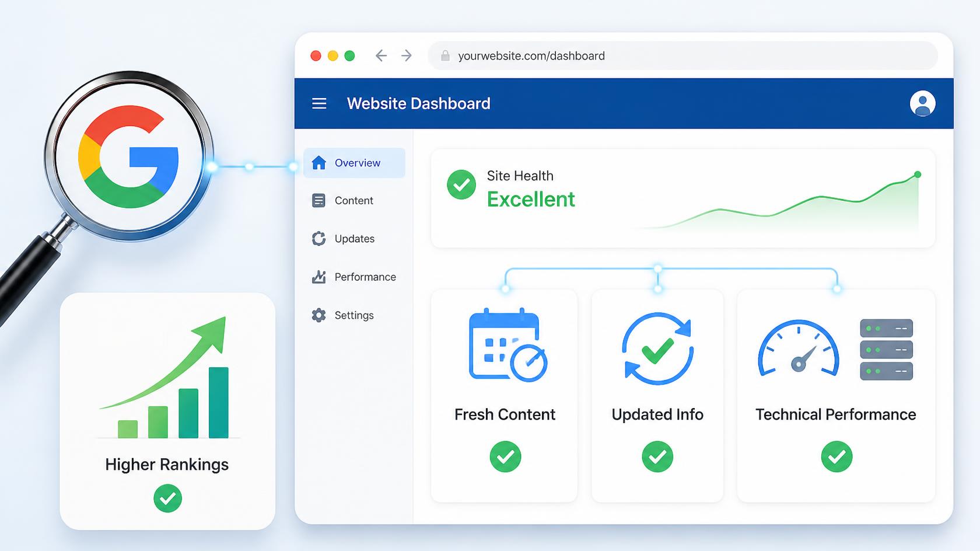The image size is (980, 551).
Task: Click the sync check icon in Updated Info
Action: click(x=657, y=349)
